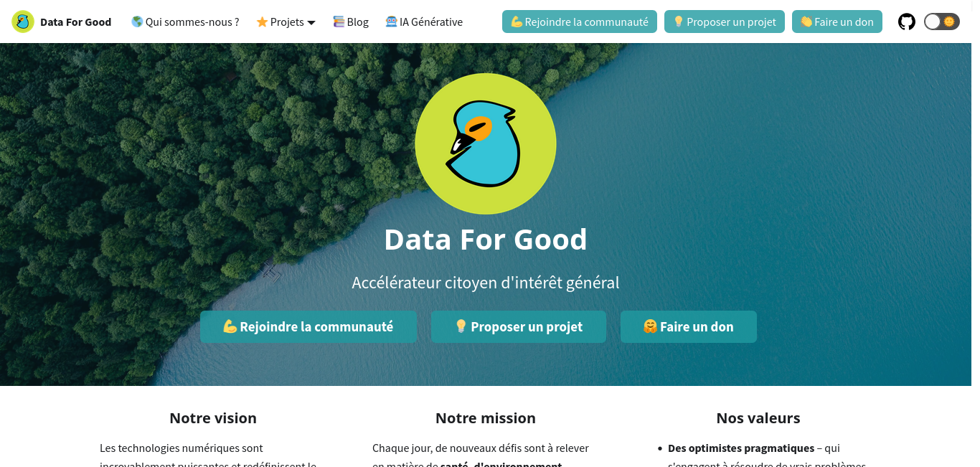Click the robot icon beside IA Générative
This screenshot has width=980, height=467.
[391, 22]
